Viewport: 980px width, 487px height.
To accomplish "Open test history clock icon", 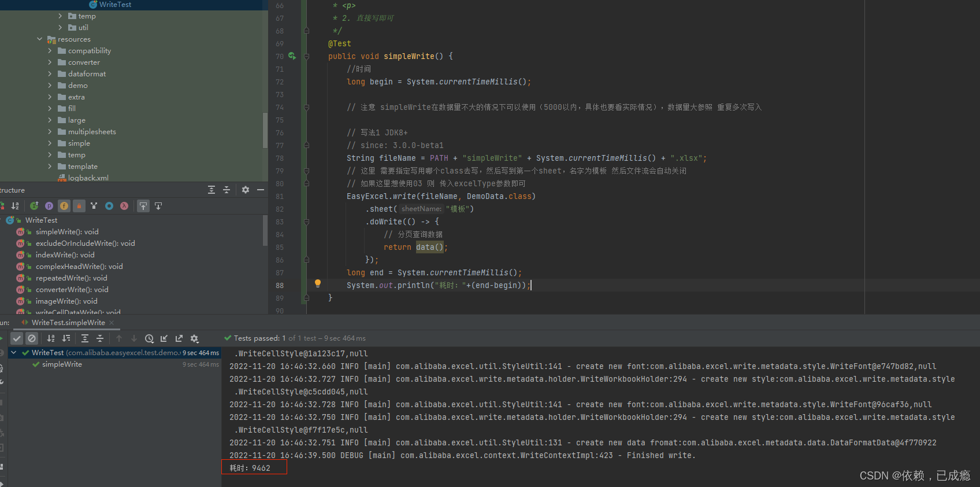I will click(x=149, y=338).
